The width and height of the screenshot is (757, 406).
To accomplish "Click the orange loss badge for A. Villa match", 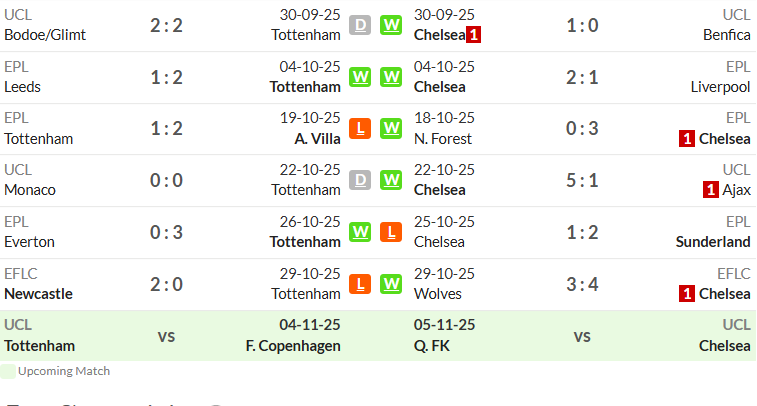I will pyautogui.click(x=360, y=129).
